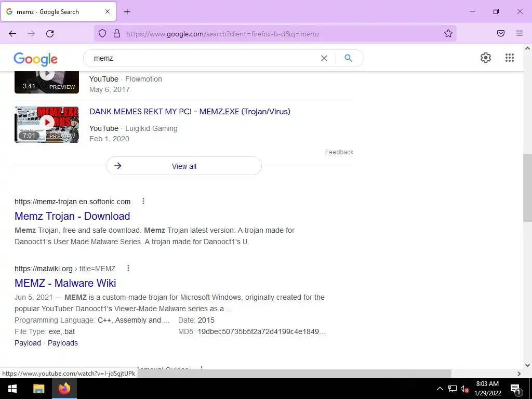Click the scrollbar down arrow
This screenshot has width=532, height=399.
click(x=527, y=365)
